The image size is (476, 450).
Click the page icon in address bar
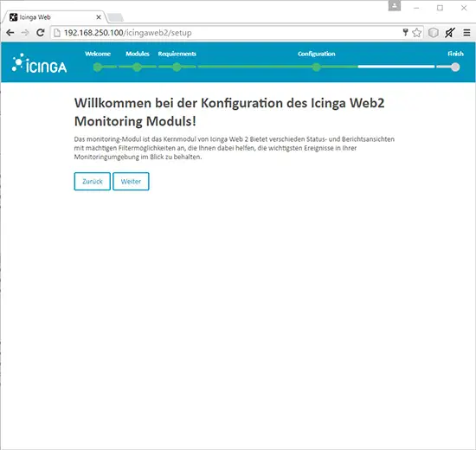[57, 33]
